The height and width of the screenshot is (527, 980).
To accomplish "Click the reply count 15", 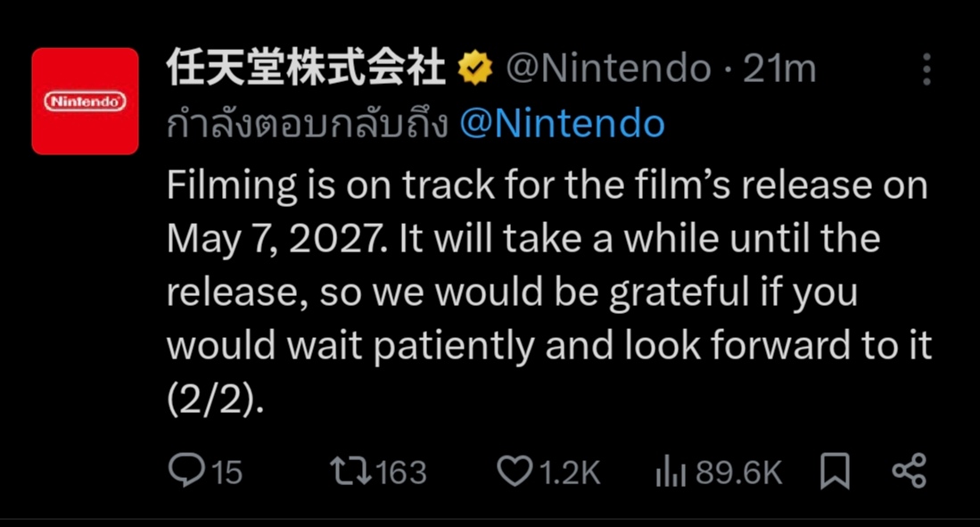I will pyautogui.click(x=226, y=472).
